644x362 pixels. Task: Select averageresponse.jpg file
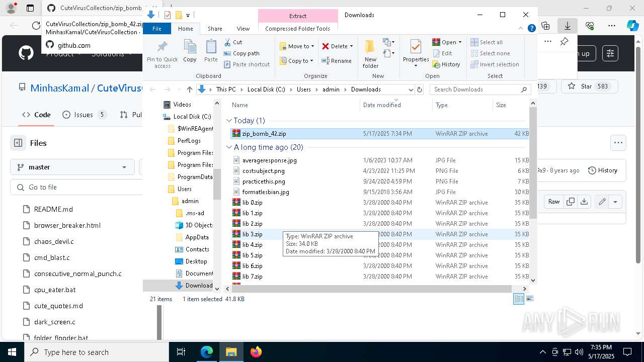380,160
